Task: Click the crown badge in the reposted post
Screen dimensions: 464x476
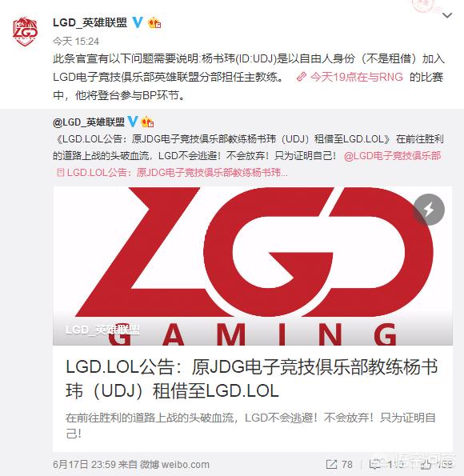Action: pos(147,122)
